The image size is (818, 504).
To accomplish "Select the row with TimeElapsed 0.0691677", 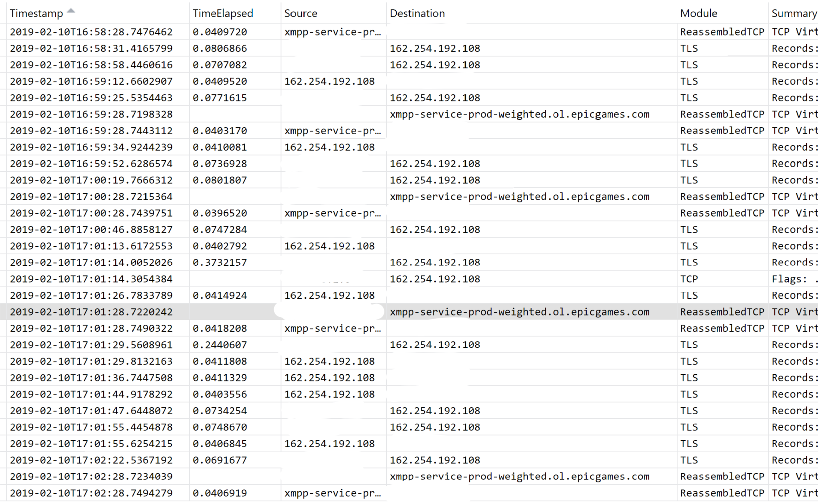I will (x=220, y=460).
